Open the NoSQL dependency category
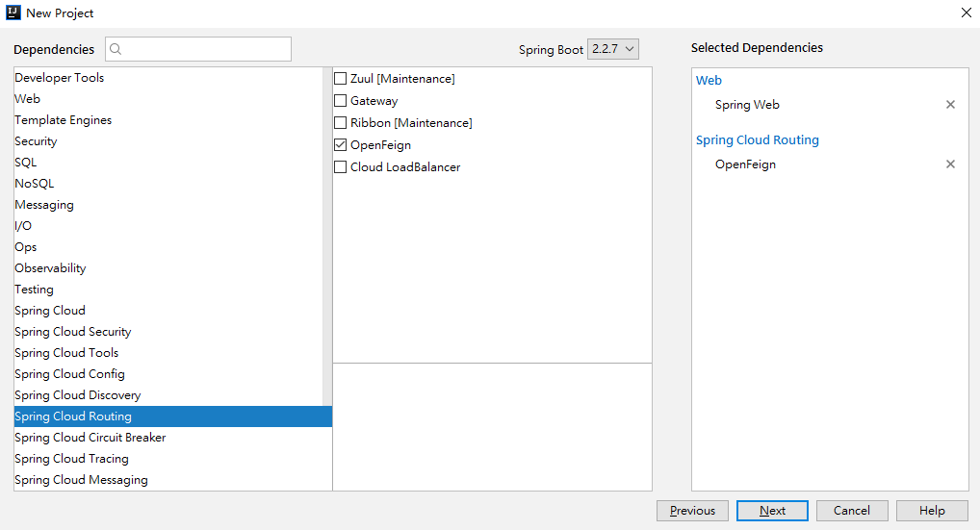Screen dimensions: 980x530 click(35, 184)
